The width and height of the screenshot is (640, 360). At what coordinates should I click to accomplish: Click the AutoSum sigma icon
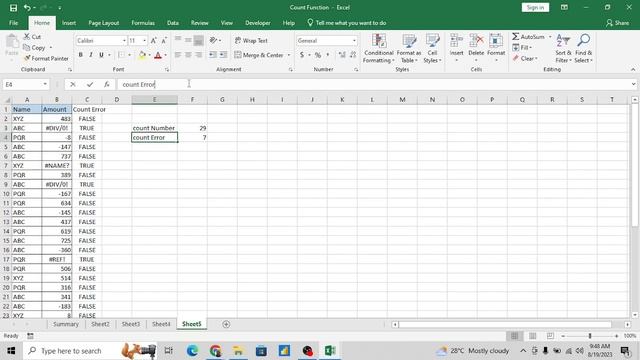516,37
